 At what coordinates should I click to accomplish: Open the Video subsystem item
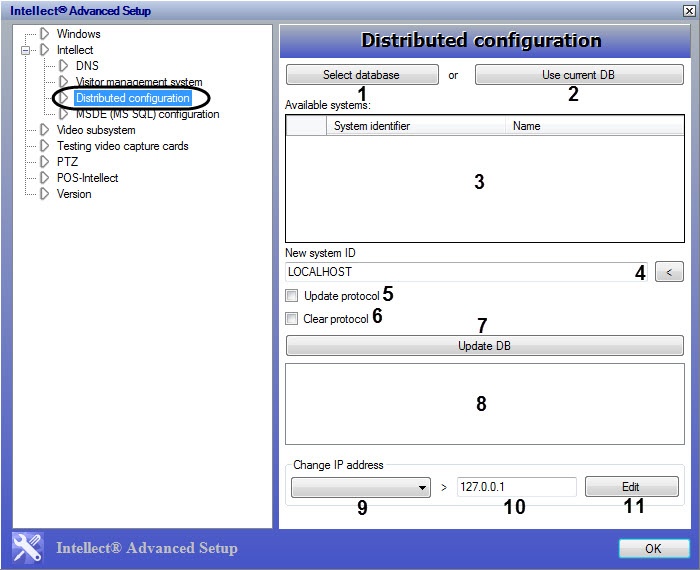point(96,130)
